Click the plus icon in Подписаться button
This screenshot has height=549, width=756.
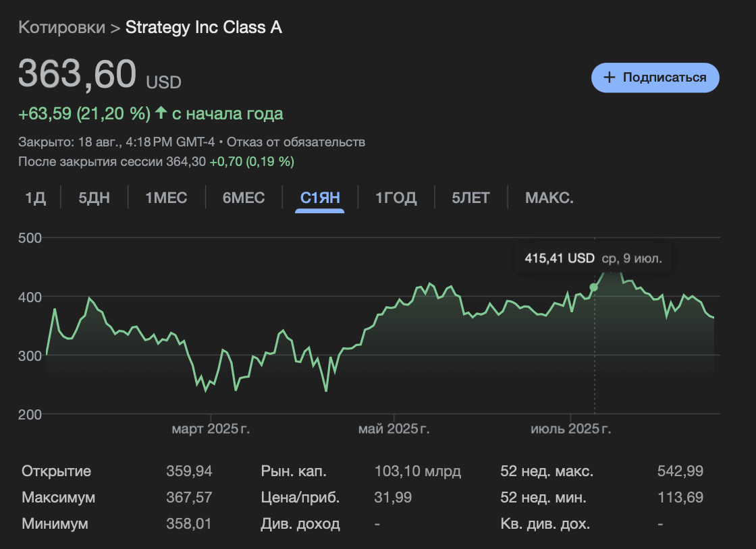tap(610, 78)
